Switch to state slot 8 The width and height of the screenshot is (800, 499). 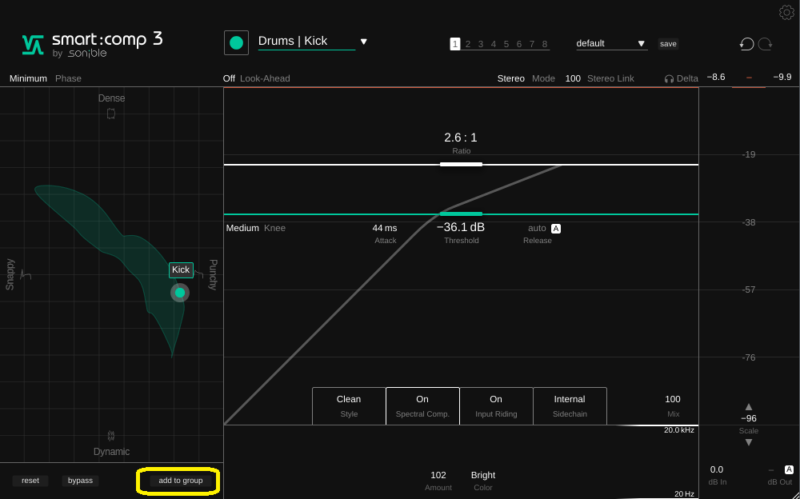click(x=545, y=44)
